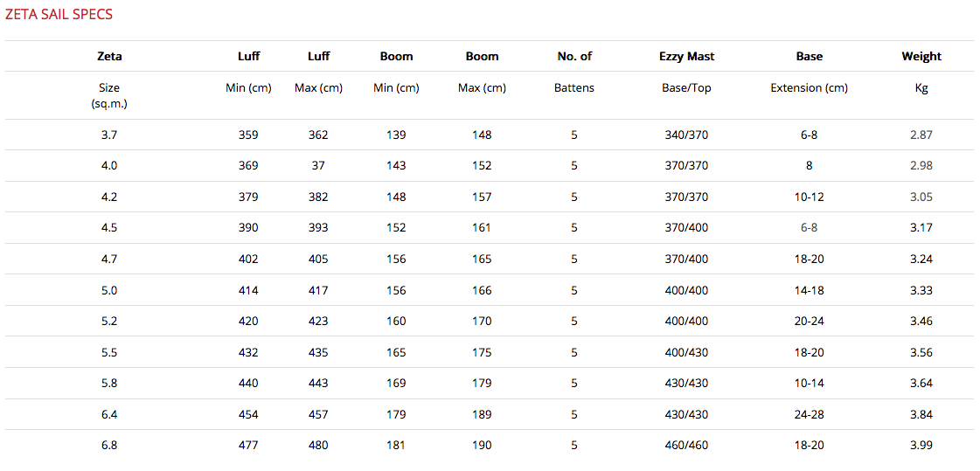Click weight value 3.64

(921, 383)
